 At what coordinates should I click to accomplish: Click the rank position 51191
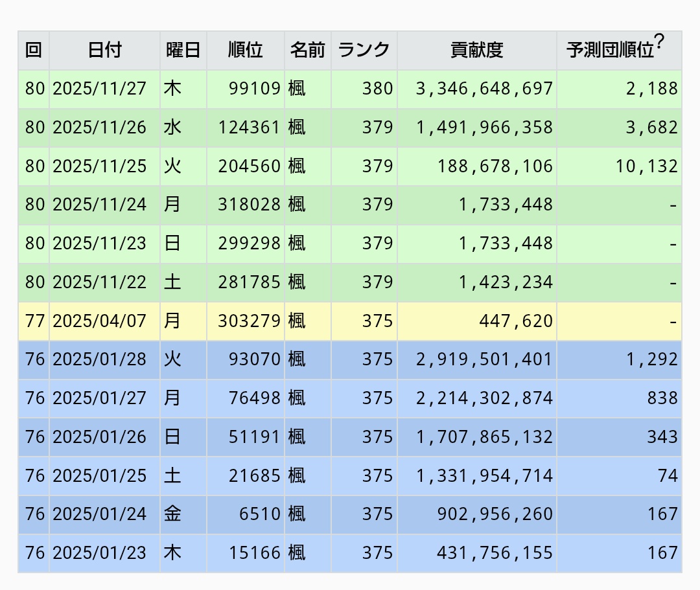point(255,437)
